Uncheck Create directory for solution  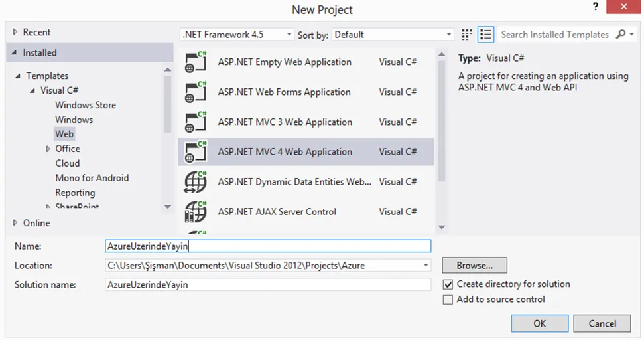pos(448,284)
